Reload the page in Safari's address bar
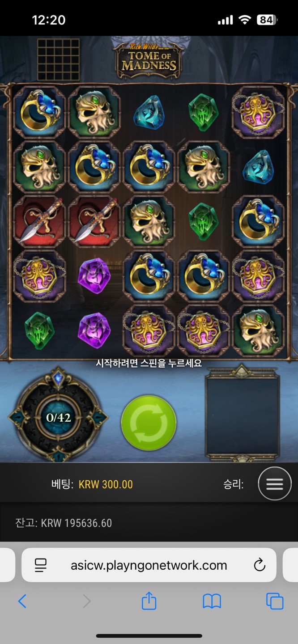Screen dimensions: 298x644 [260, 565]
